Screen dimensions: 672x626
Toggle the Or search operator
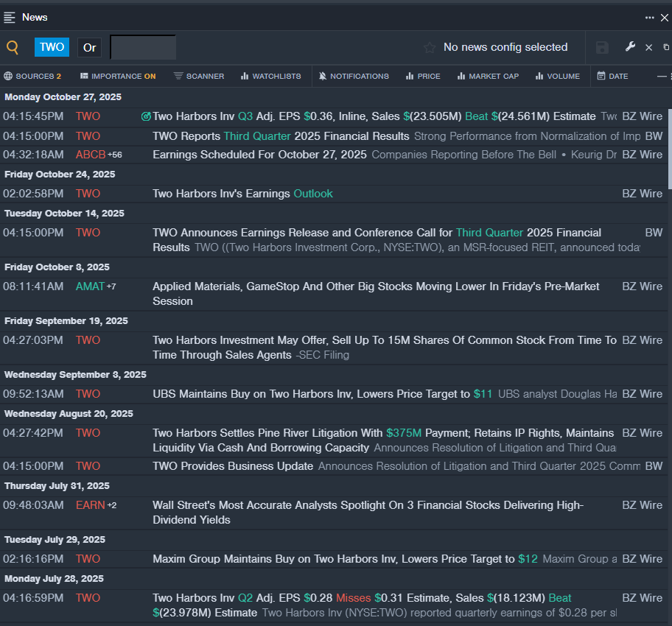(x=89, y=48)
